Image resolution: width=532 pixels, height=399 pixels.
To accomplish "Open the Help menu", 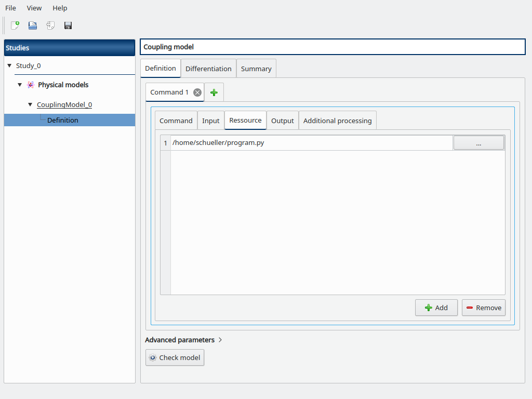I will tap(60, 8).
